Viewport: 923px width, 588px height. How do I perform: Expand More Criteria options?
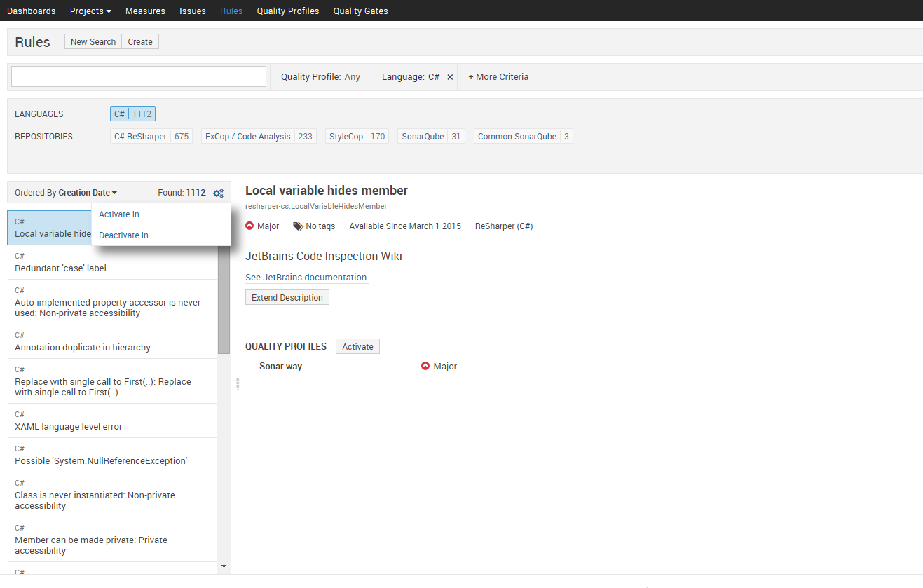(498, 76)
